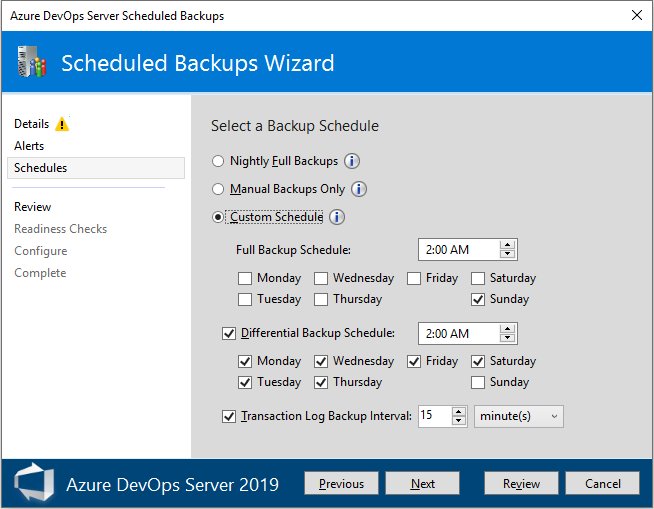Screen dimensions: 654x509
Task: Click the info icon beside Nightly Full Backups
Action: [352, 161]
